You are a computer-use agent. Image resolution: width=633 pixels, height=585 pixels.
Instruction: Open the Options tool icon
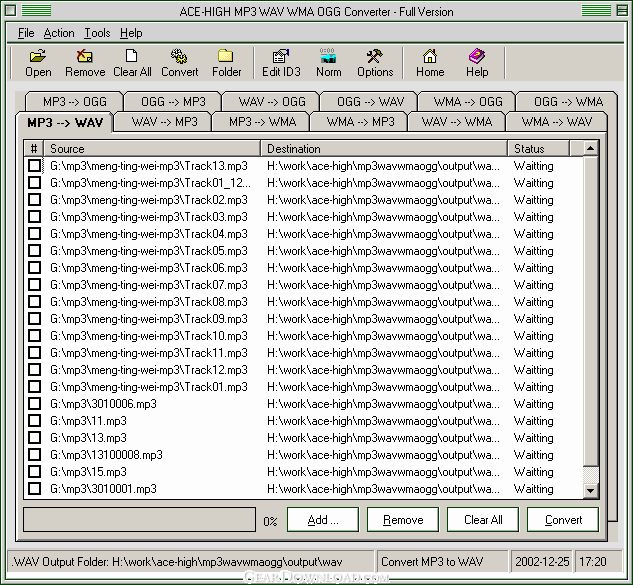(x=375, y=63)
